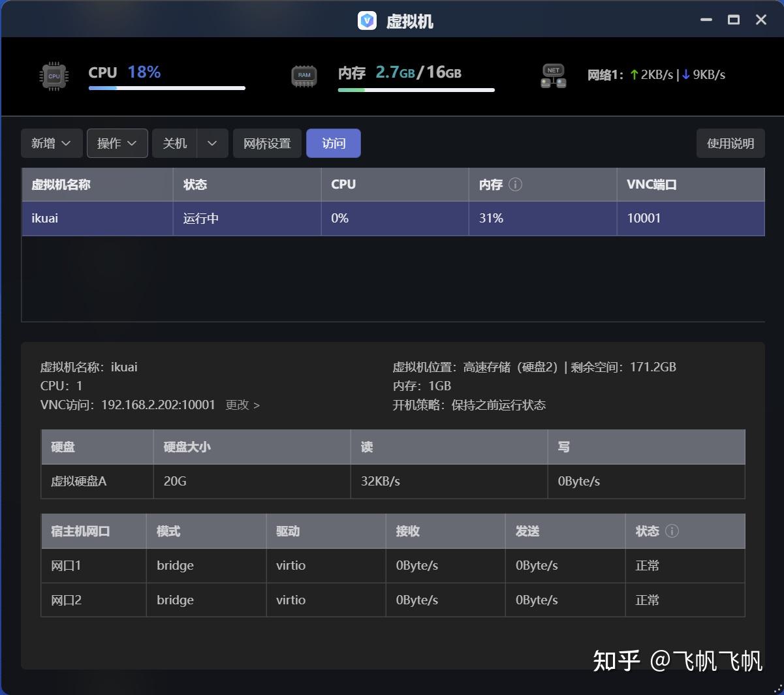Click the 关机 shutdown button

click(x=174, y=143)
